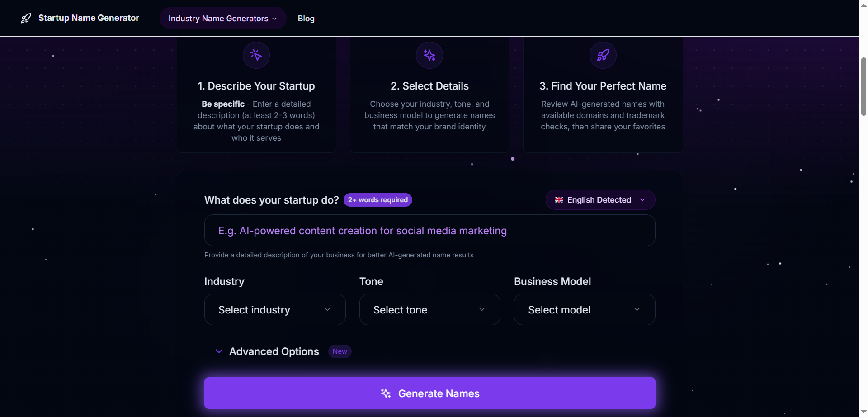Click the startup description input field
The image size is (868, 417).
tap(429, 230)
